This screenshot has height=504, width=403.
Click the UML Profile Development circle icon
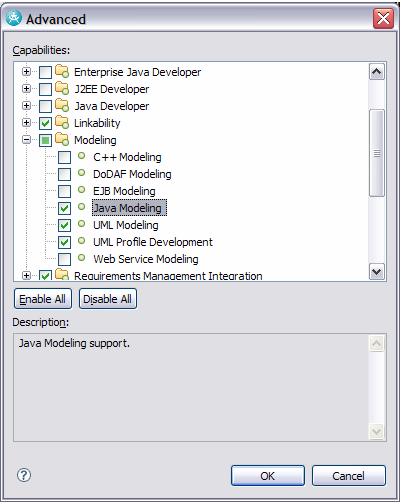(x=81, y=241)
